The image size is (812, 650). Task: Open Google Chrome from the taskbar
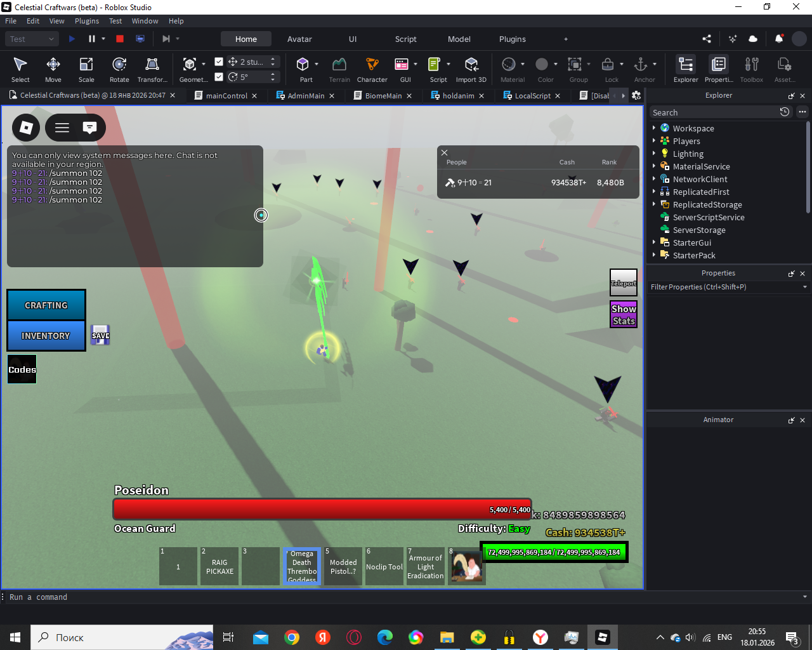[x=292, y=637]
